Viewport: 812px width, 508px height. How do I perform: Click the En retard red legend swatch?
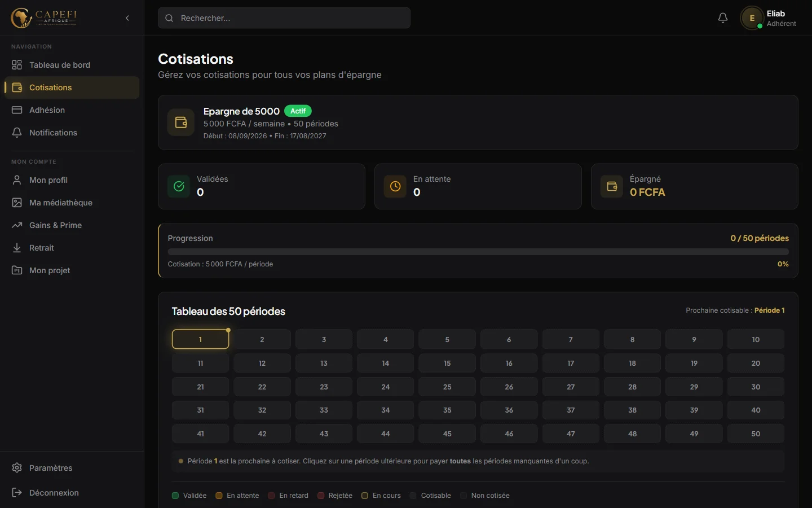(271, 496)
